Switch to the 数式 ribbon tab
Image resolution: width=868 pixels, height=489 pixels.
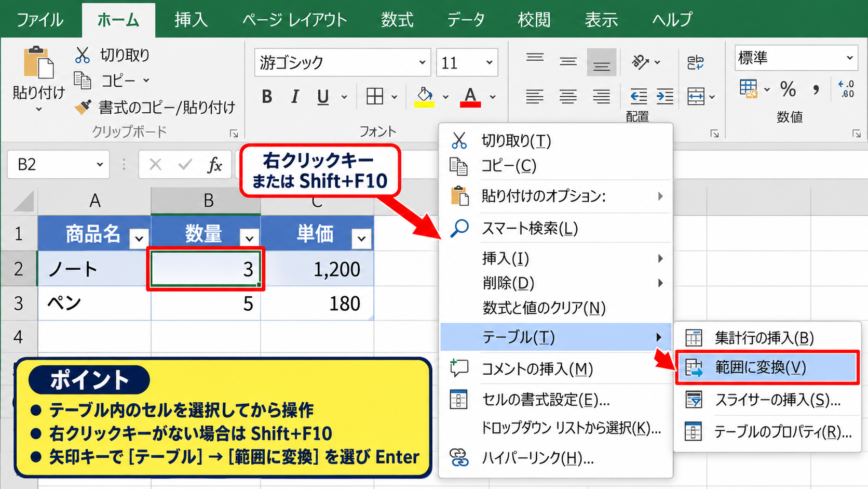coord(397,20)
